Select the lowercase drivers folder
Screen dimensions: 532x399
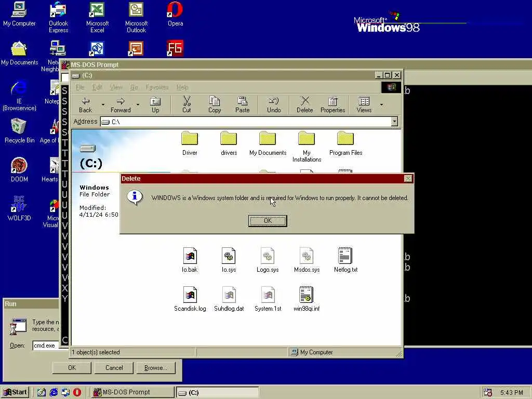click(229, 144)
